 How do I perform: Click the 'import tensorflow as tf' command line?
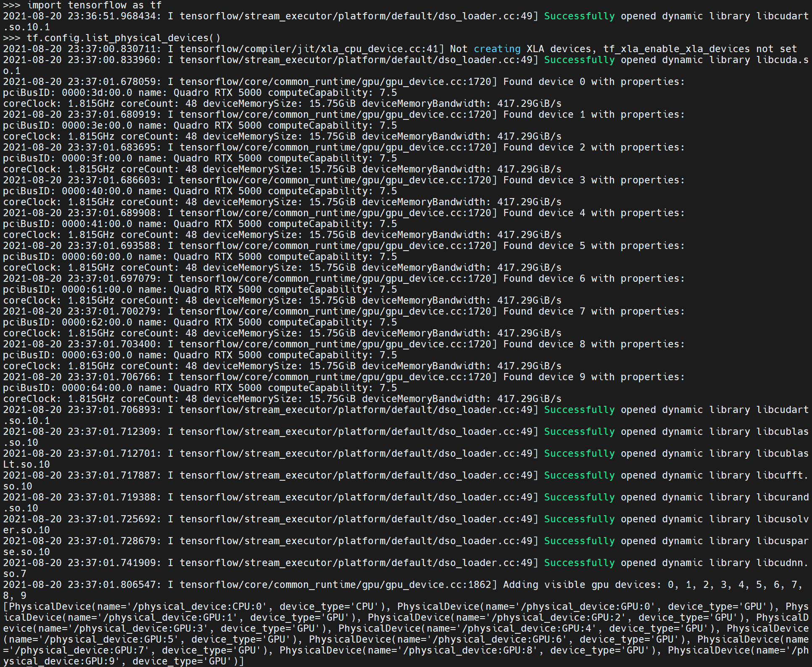[95, 5]
